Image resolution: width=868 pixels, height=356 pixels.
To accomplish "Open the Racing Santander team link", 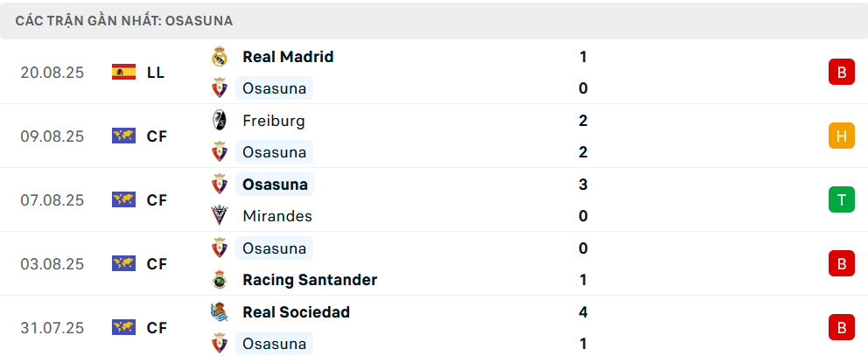I will point(310,280).
